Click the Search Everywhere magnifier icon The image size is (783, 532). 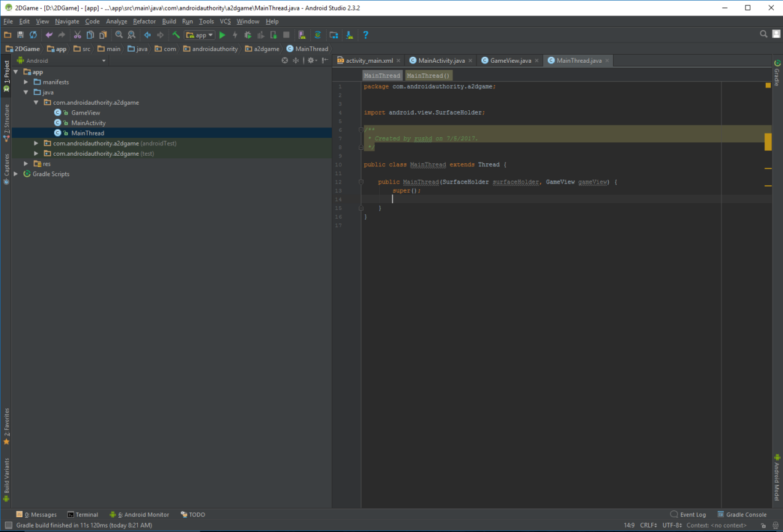pos(763,34)
